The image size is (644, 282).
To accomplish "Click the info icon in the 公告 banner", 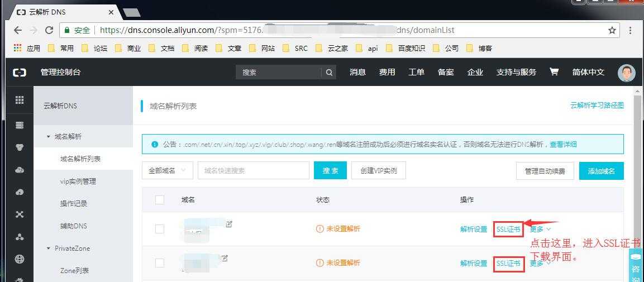I will click(x=154, y=145).
